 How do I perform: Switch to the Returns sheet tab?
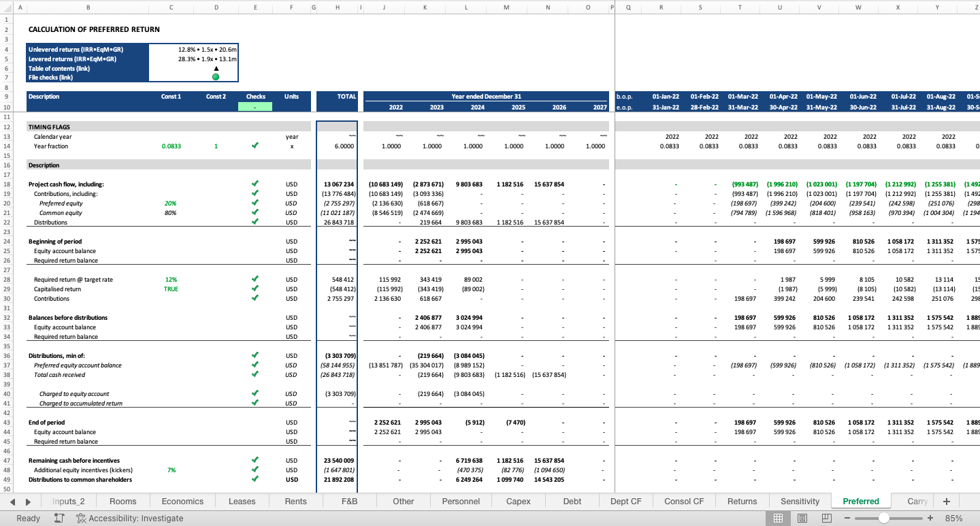(x=742, y=502)
